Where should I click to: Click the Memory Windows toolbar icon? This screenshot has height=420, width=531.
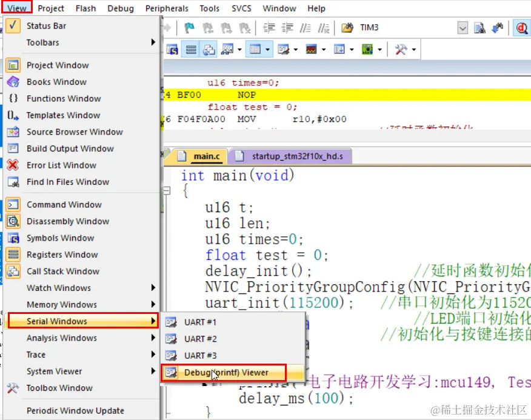click(x=255, y=50)
